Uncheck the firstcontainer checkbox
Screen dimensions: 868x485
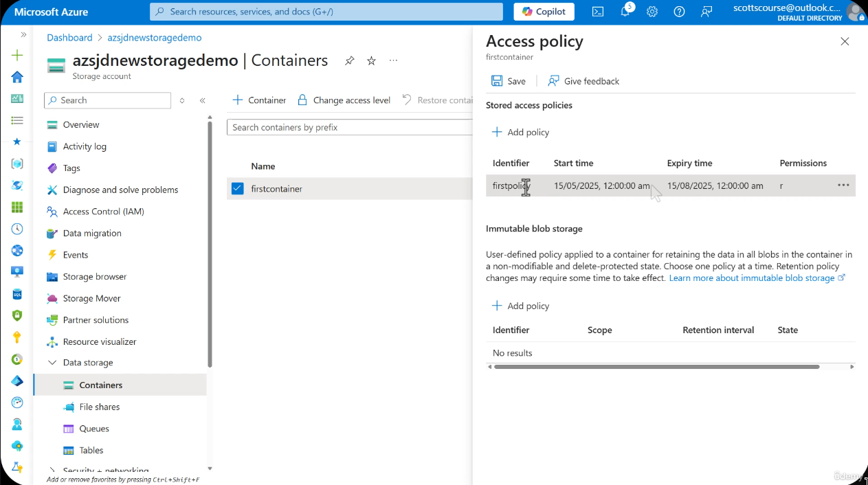point(238,188)
